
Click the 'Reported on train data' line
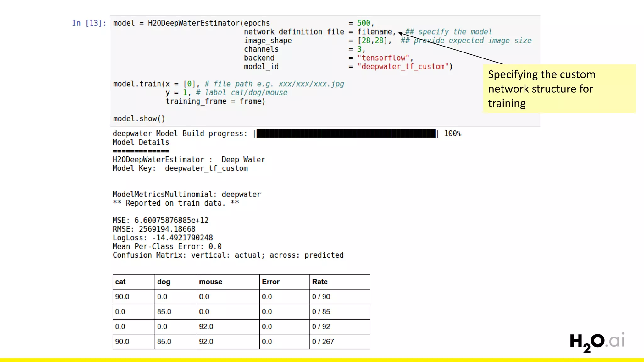(176, 203)
